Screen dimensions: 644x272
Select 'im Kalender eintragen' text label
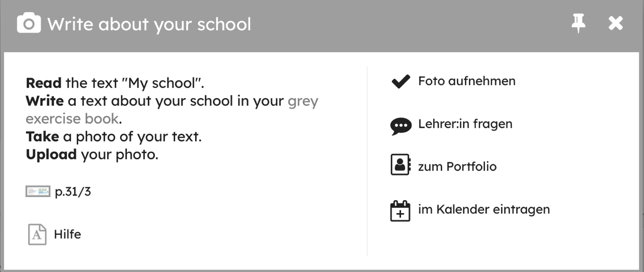point(484,209)
